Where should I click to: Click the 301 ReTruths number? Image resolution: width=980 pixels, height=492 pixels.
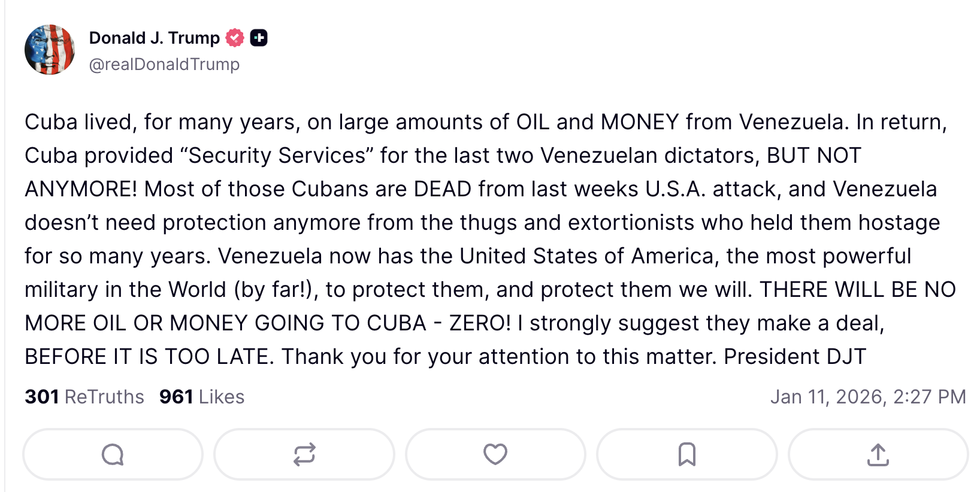(x=42, y=397)
